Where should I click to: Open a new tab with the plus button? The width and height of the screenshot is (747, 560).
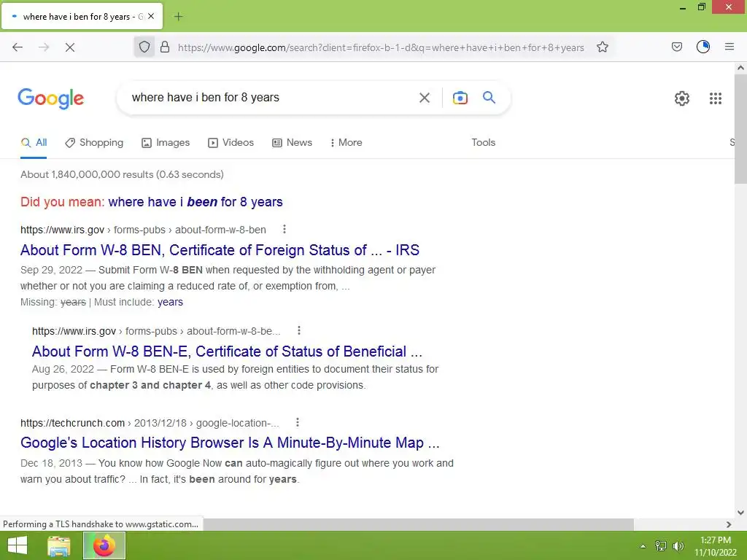pos(178,17)
